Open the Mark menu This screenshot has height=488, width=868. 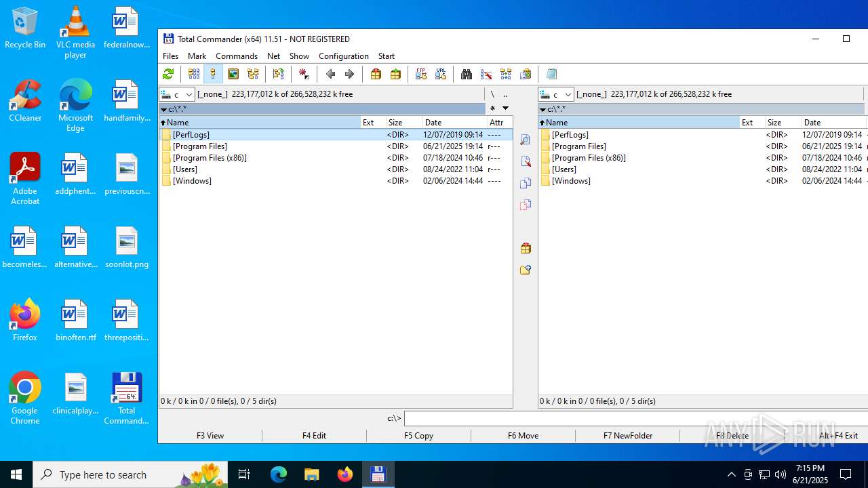197,56
